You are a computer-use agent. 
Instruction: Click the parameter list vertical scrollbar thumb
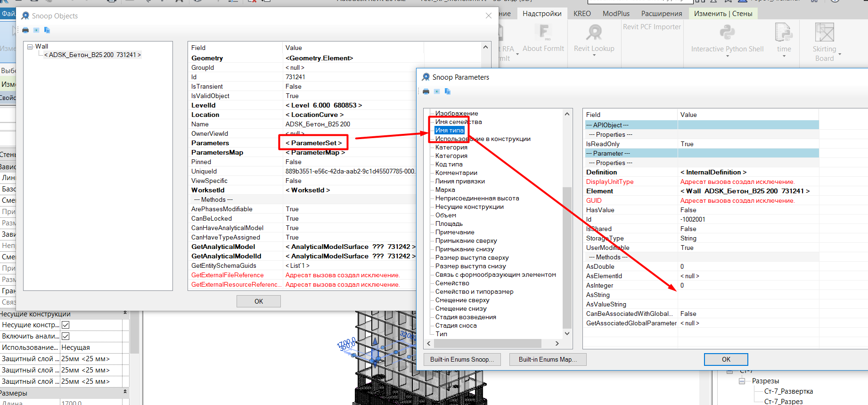pyautogui.click(x=567, y=257)
